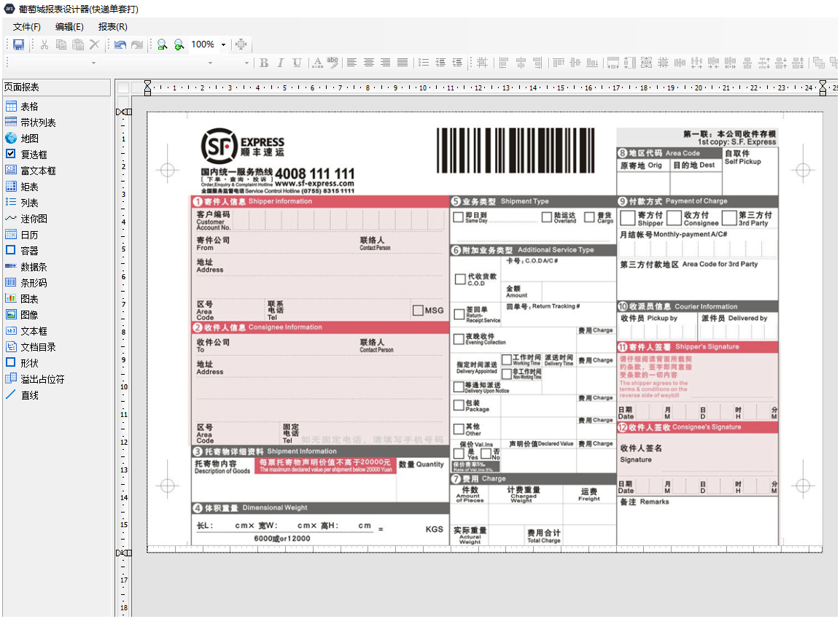Pick the 直线 line tool

tap(22, 395)
